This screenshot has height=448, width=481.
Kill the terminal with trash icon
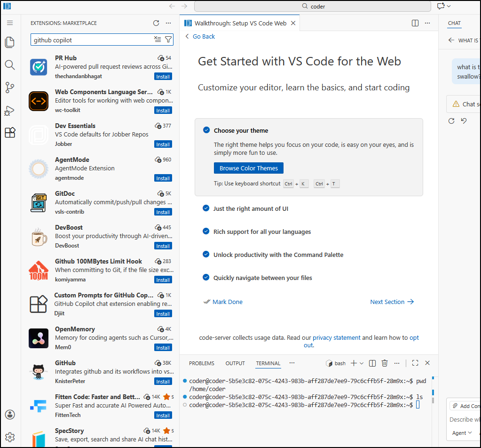point(385,363)
